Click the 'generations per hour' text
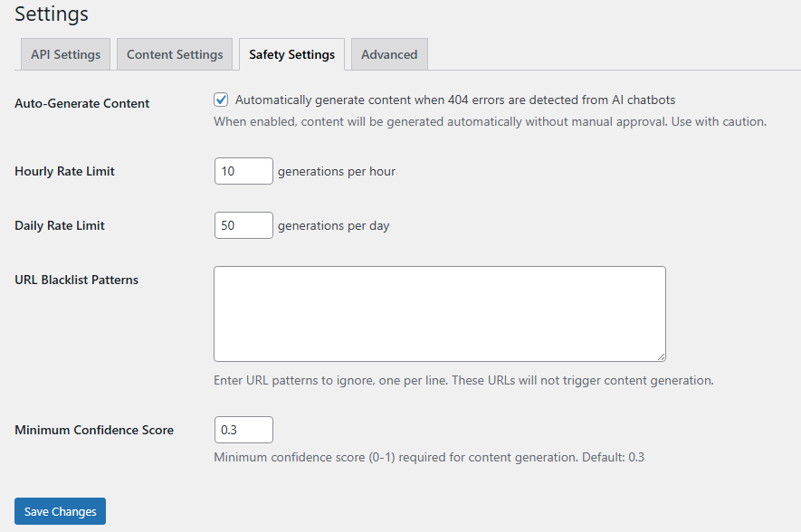 point(337,172)
